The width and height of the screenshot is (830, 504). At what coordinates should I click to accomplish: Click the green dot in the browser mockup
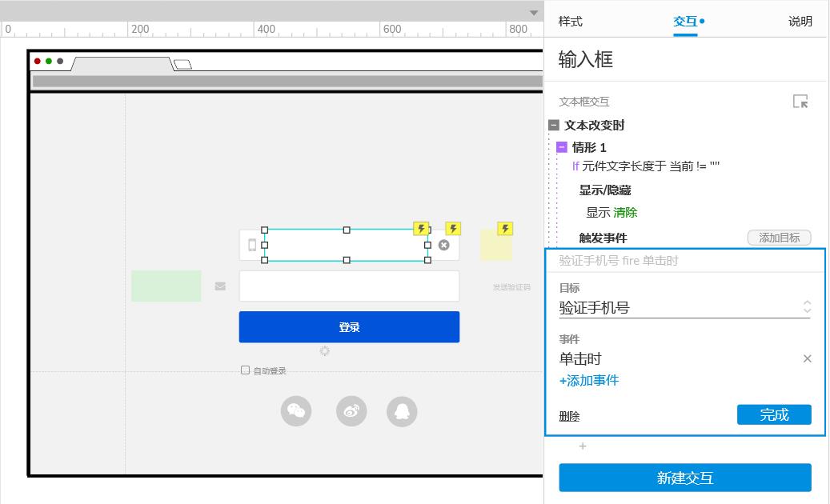point(49,62)
